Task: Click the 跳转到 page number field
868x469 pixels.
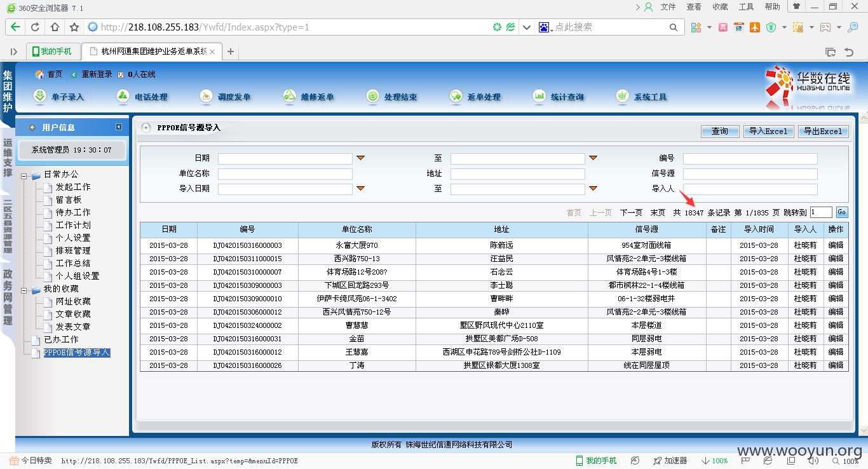Action: click(x=821, y=212)
